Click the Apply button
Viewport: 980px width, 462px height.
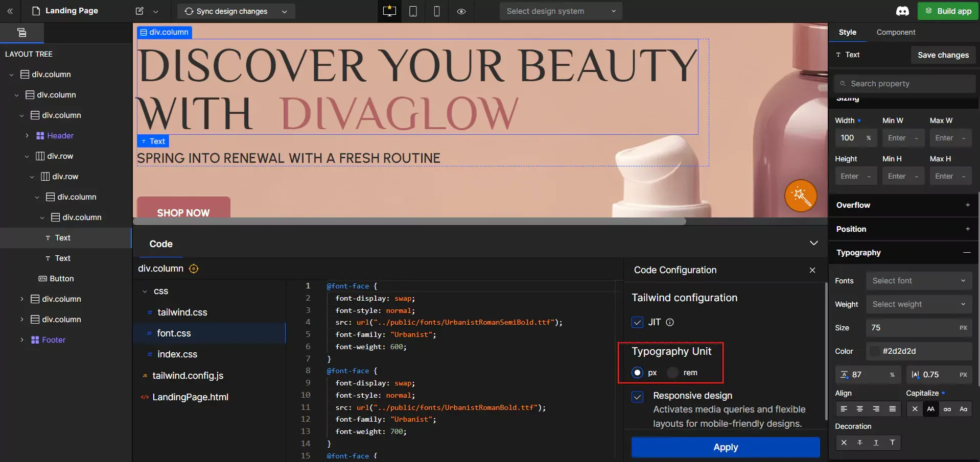[726, 447]
